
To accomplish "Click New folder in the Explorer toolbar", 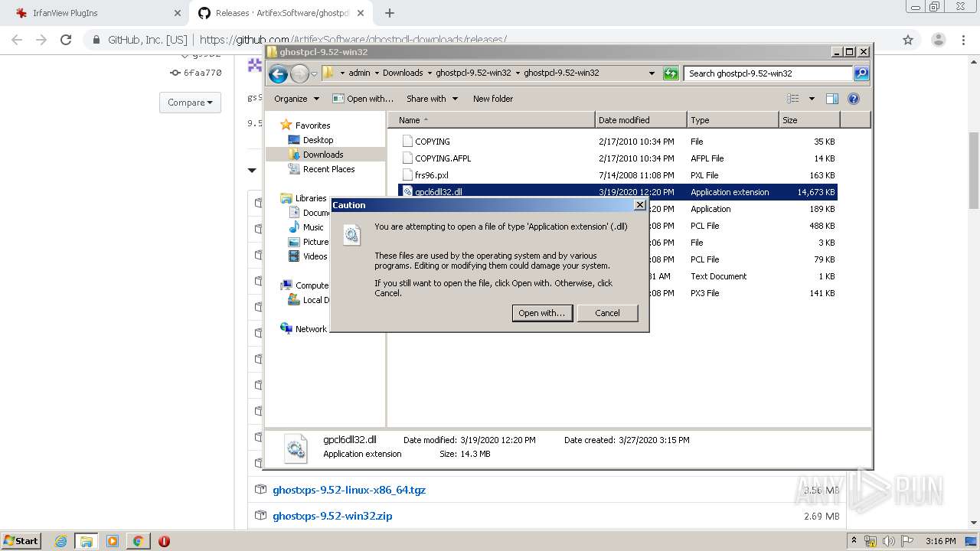I will (x=493, y=99).
